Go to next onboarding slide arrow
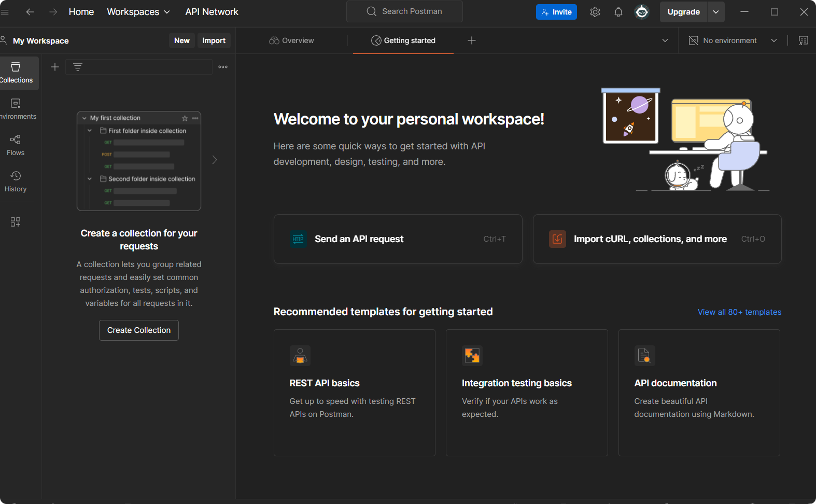 point(215,160)
